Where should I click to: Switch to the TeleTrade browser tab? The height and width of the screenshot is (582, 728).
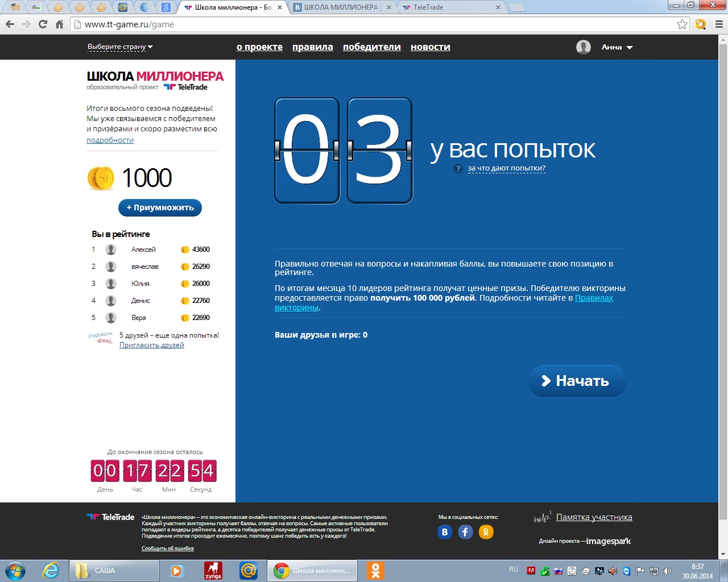click(450, 7)
